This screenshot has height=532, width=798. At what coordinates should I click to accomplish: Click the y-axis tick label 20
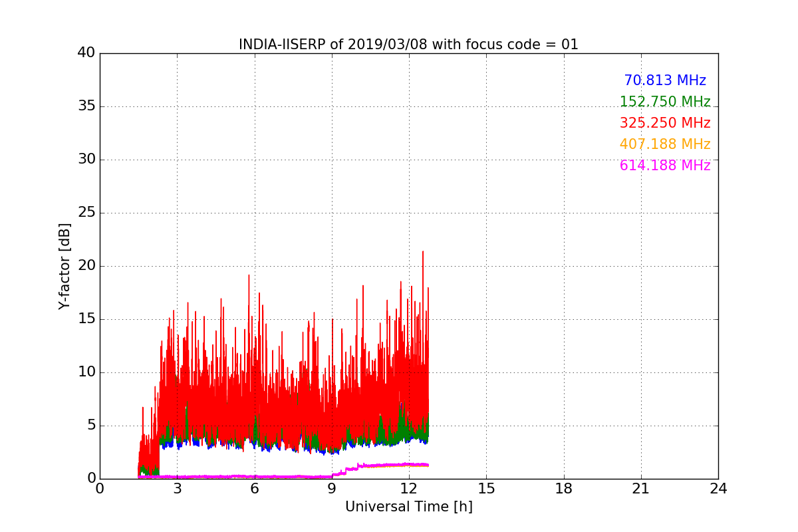pos(86,266)
